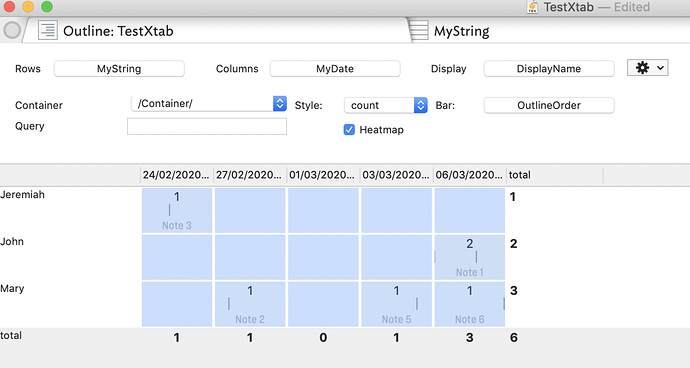Image resolution: width=690 pixels, height=368 pixels.
Task: Click the outline view icon in tab
Action: [x=48, y=31]
